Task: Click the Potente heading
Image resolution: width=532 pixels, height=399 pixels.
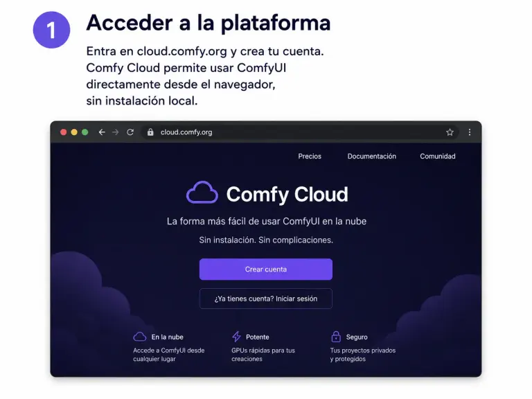Action: 258,337
